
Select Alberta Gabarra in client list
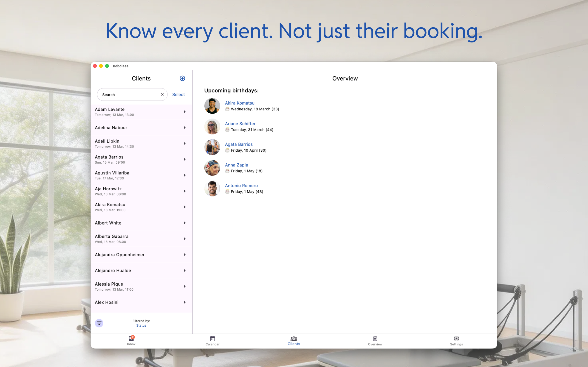tap(141, 239)
